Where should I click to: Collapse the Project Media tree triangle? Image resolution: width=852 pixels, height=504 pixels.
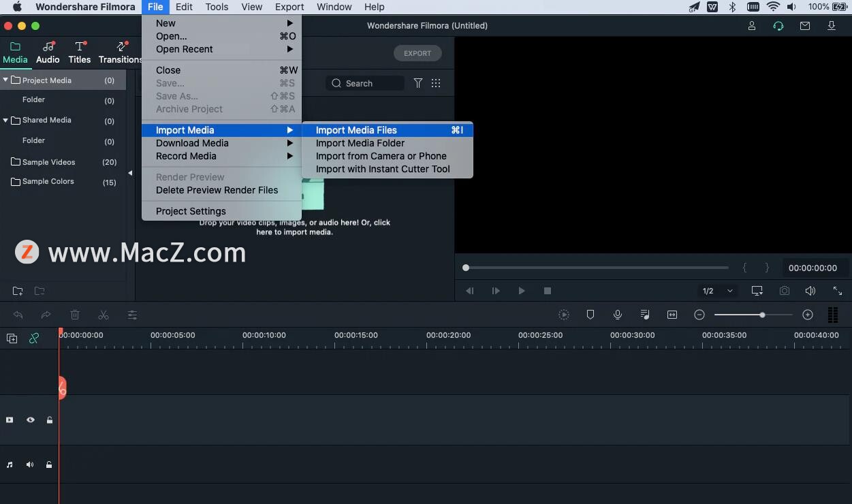click(5, 80)
